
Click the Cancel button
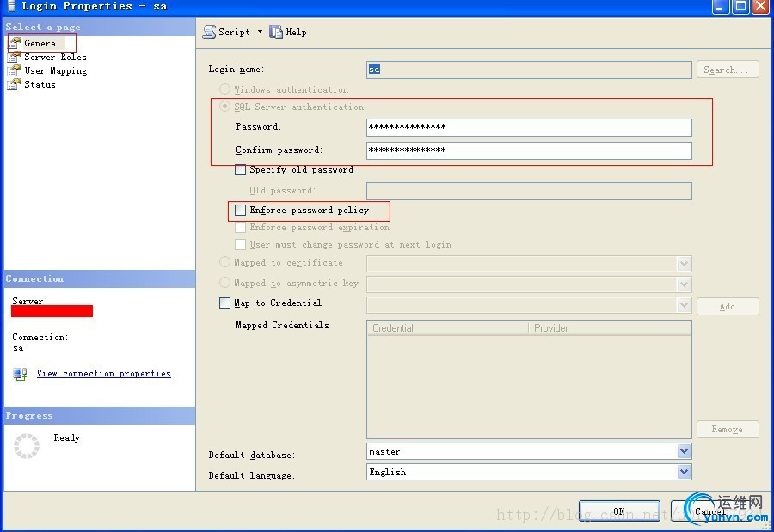(x=710, y=511)
